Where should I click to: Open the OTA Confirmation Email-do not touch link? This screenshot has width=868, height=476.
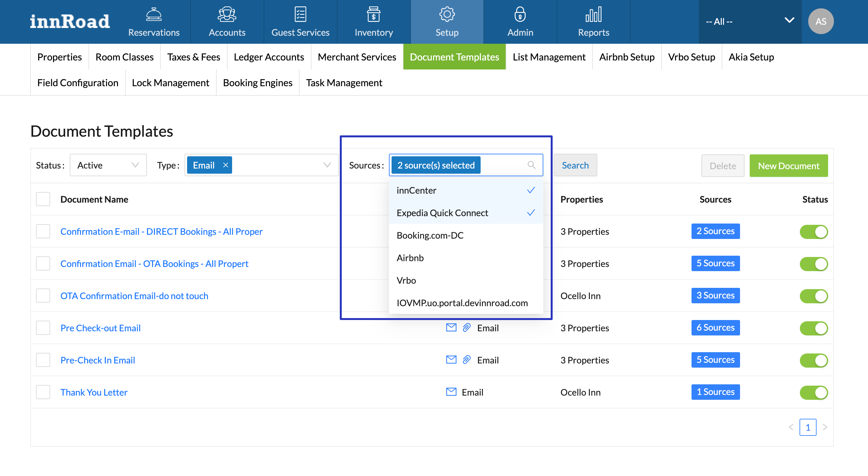coord(134,296)
